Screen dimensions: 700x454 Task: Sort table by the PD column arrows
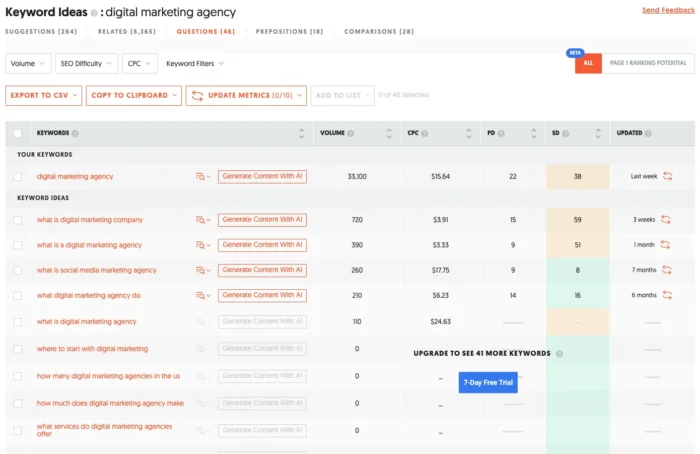533,133
